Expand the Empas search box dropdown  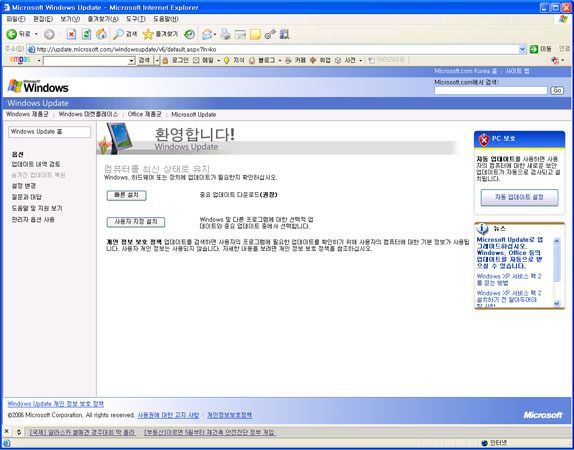tap(132, 61)
